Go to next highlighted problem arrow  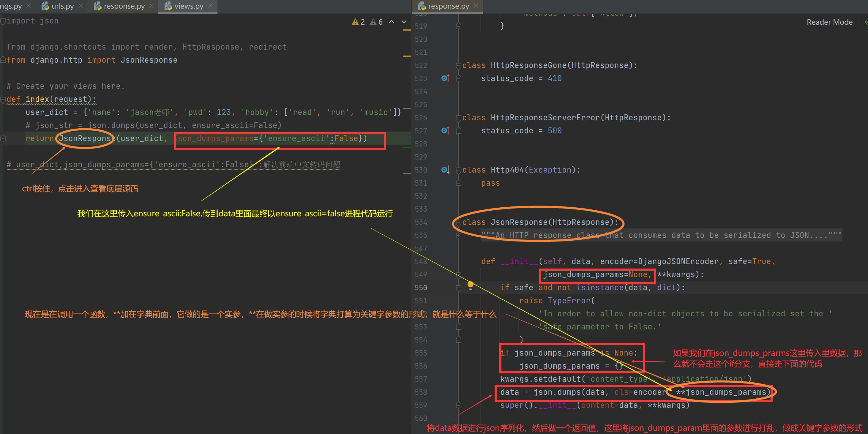pyautogui.click(x=404, y=22)
